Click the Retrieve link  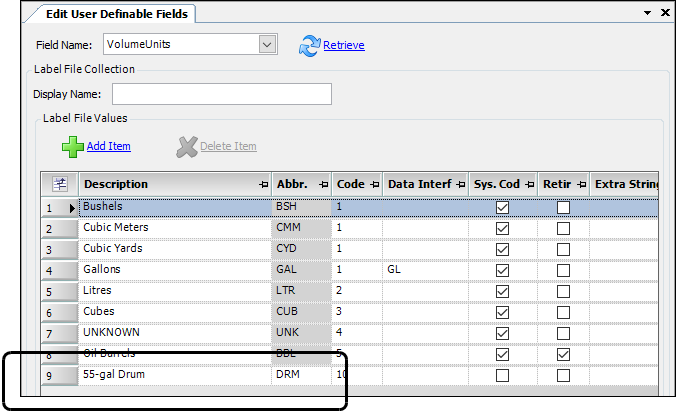(344, 45)
